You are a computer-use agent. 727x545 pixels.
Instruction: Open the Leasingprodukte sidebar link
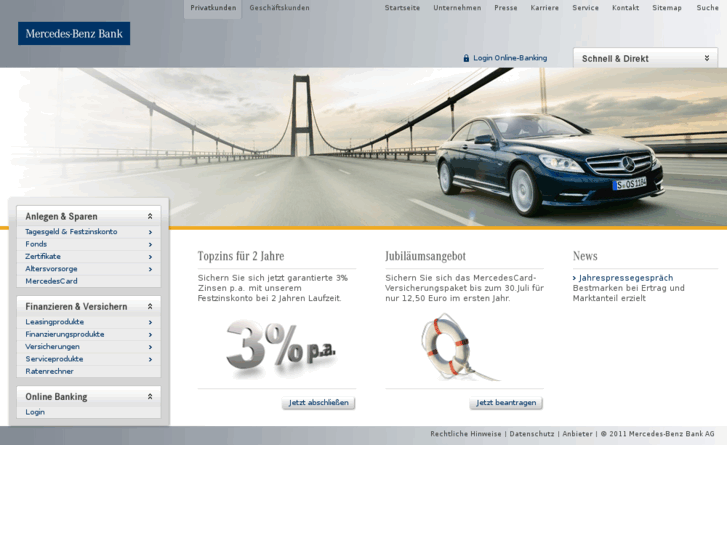[54, 322]
